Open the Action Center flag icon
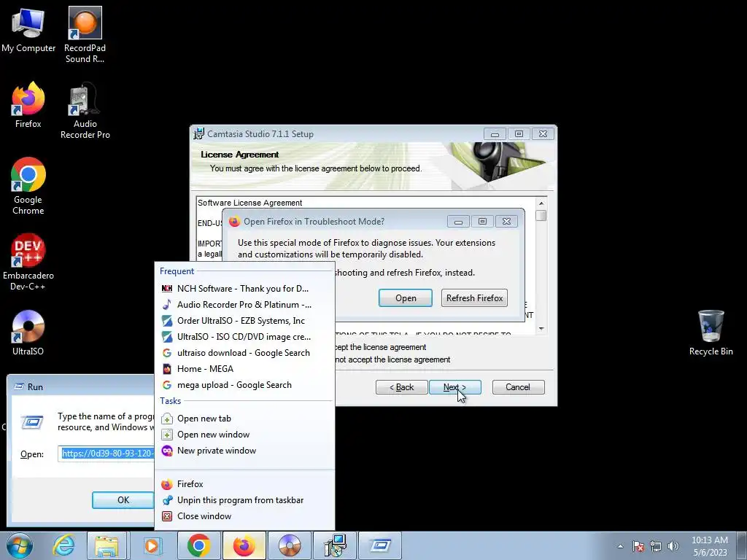 click(x=638, y=546)
